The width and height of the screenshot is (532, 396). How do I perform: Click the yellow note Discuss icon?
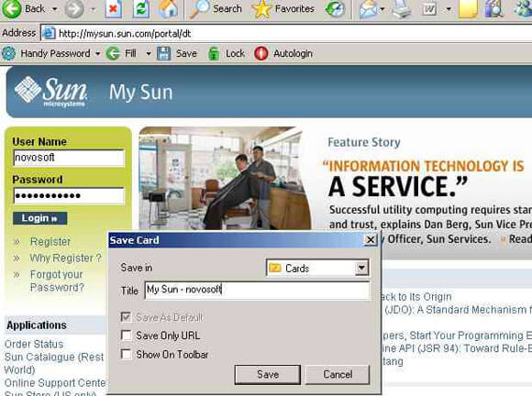[468, 9]
